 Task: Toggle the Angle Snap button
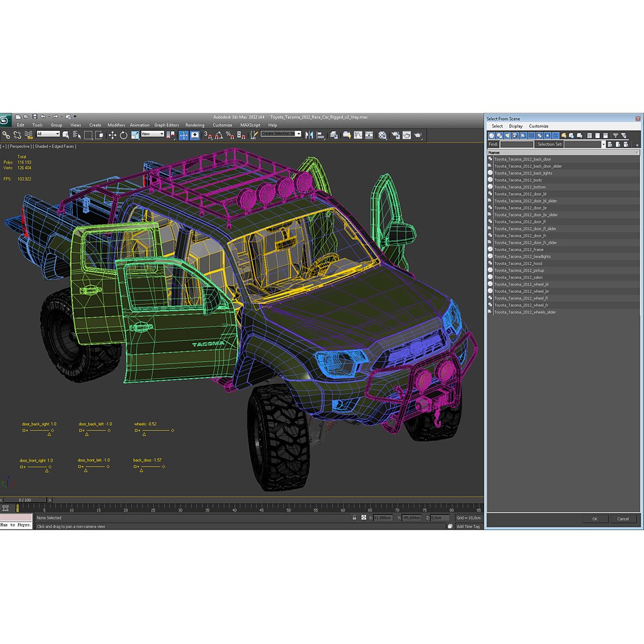tap(219, 135)
